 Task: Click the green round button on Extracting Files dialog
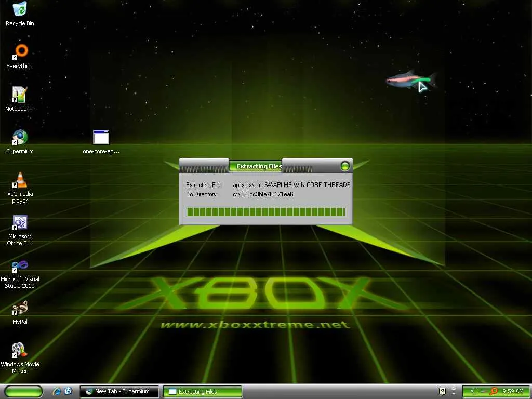coord(345,166)
